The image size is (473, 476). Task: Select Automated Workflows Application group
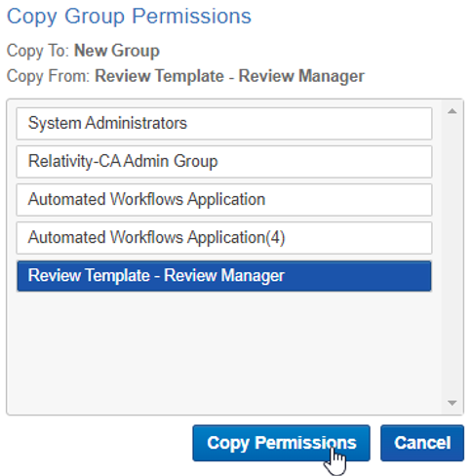pos(224,200)
